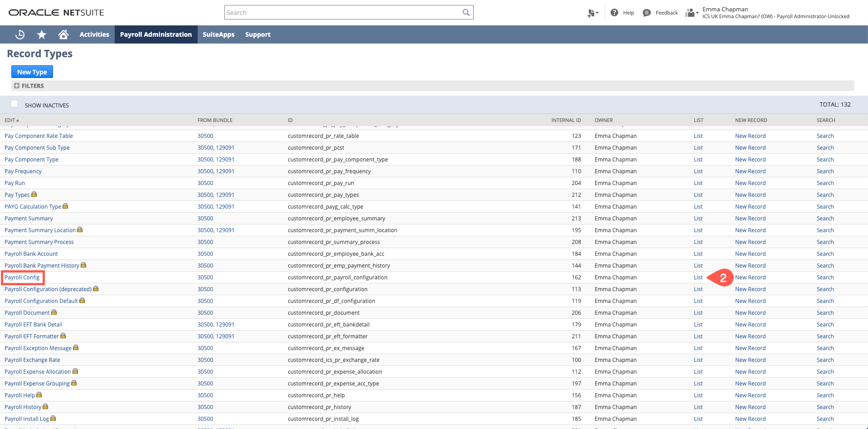
Task: Enable the Show Inactives checkbox
Action: pyautogui.click(x=14, y=103)
